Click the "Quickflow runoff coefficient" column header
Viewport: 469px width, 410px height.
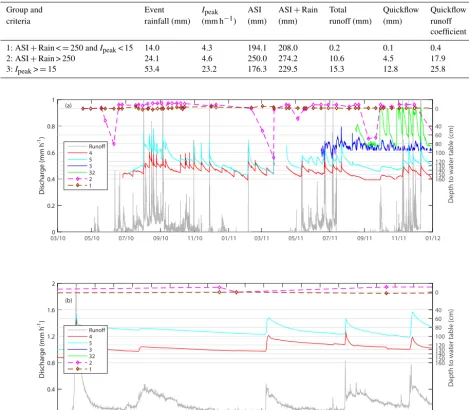coord(448,21)
